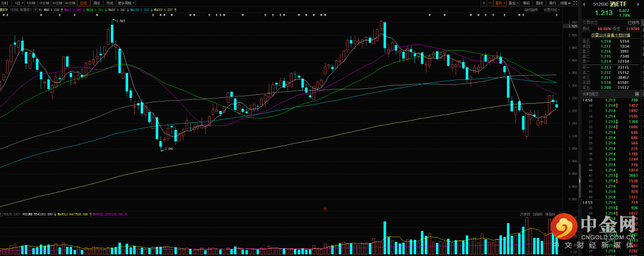This screenshot has height=256, width=644.
Task: Click the 酒ETF stock name title
Action: (x=618, y=4)
